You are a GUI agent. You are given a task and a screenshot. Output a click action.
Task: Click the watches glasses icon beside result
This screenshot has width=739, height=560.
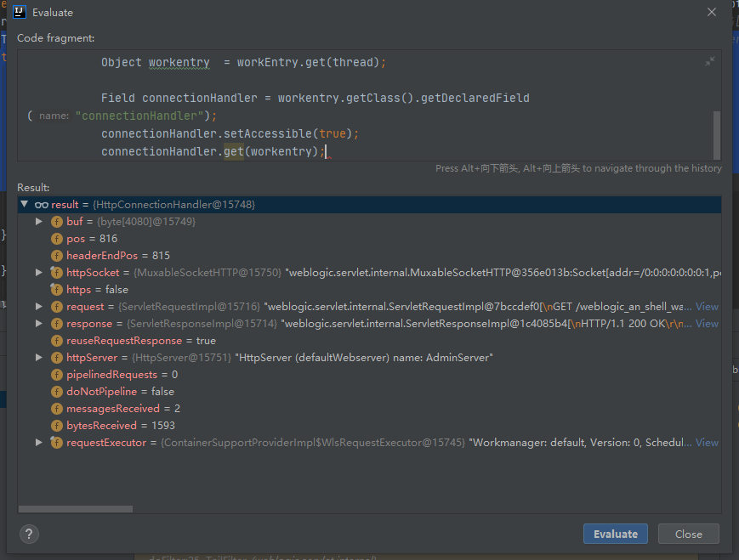tap(42, 205)
